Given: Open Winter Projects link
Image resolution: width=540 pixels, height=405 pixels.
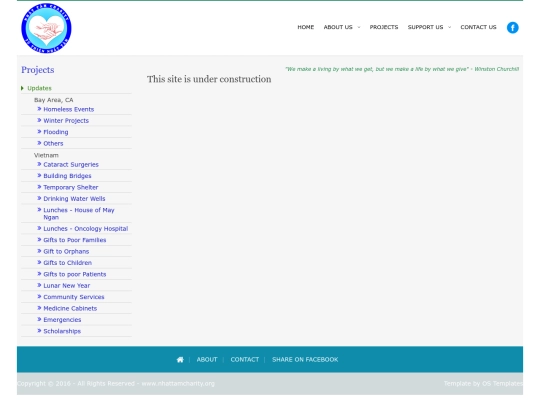Looking at the screenshot, I should pos(66,121).
